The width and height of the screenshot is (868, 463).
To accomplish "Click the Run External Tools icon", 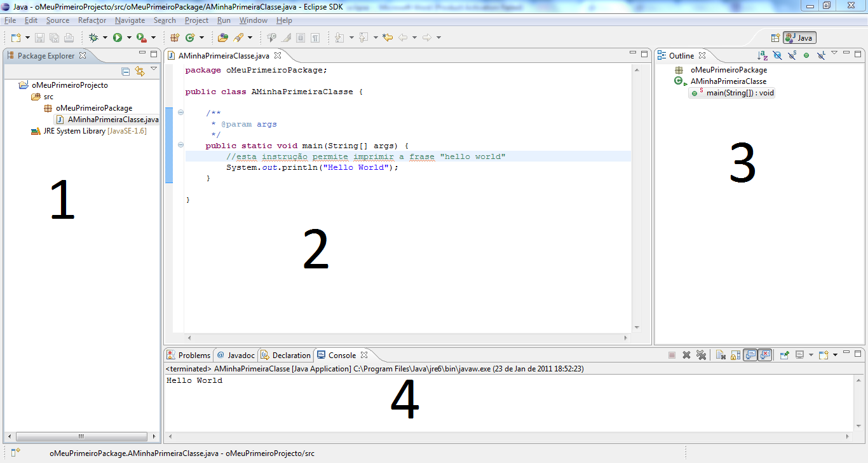I will (142, 38).
